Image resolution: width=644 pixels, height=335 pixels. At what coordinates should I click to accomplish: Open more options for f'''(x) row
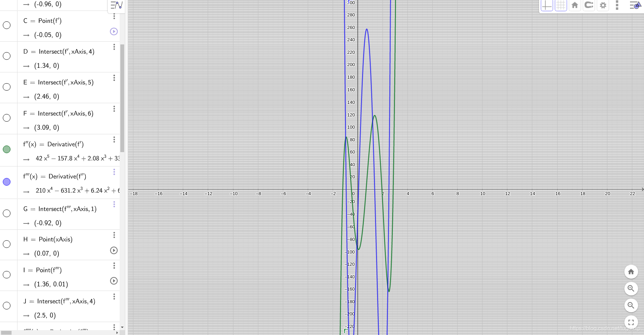[x=114, y=172]
